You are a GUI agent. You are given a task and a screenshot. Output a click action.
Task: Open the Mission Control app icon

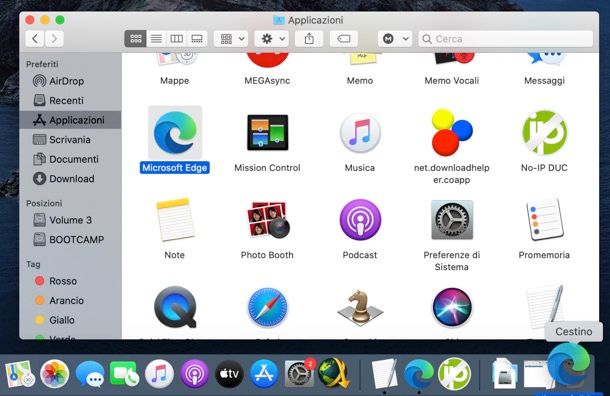pyautogui.click(x=268, y=132)
